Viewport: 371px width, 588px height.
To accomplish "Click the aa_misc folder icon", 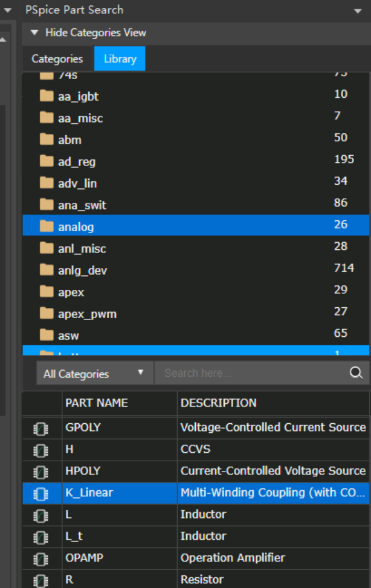I will pyautogui.click(x=47, y=118).
